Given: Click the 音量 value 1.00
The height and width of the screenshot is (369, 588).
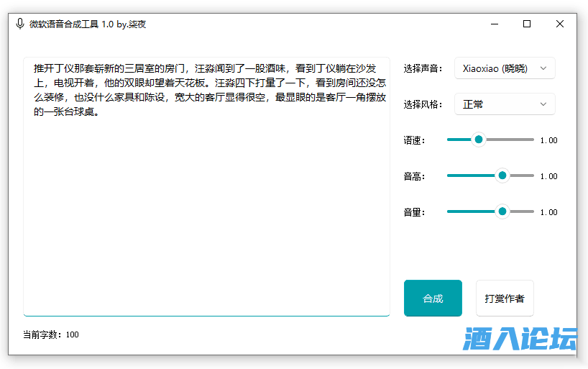Looking at the screenshot, I should coord(548,212).
